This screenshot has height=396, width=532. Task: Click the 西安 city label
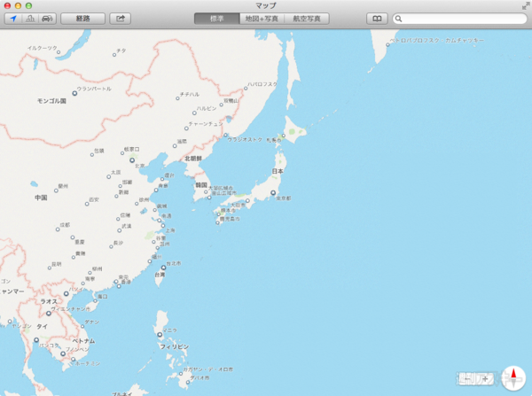94,199
